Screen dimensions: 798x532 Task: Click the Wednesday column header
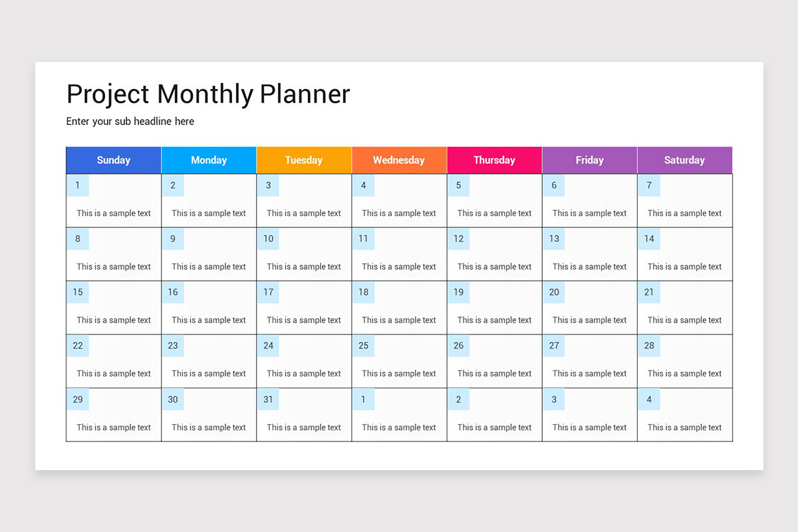(399, 160)
